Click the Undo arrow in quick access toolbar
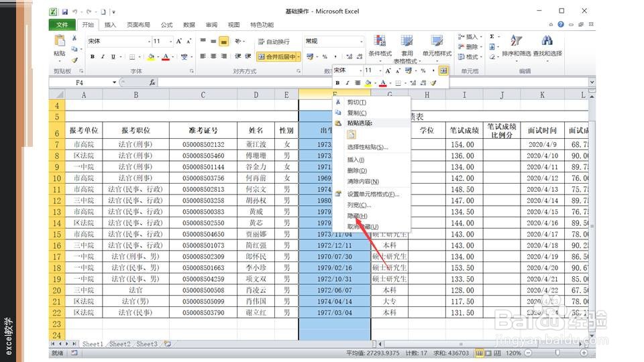 [x=74, y=12]
